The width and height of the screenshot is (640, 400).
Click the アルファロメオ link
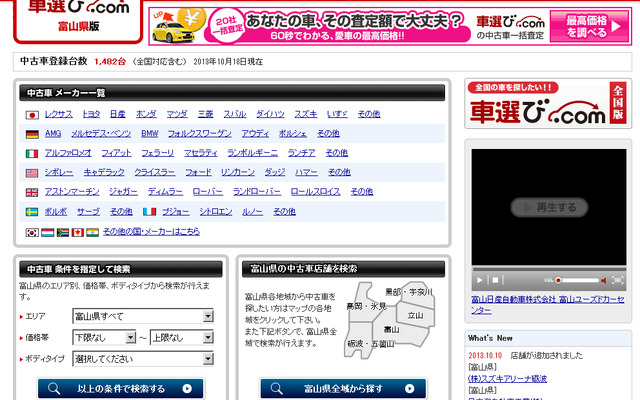pos(68,153)
